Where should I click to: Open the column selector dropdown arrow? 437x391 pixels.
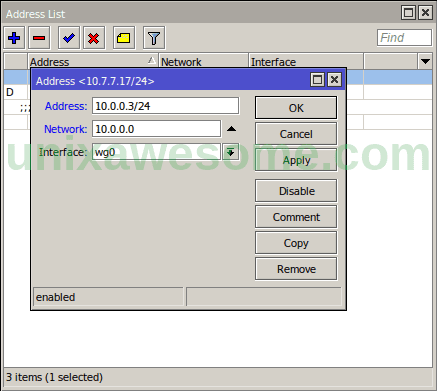click(x=425, y=62)
